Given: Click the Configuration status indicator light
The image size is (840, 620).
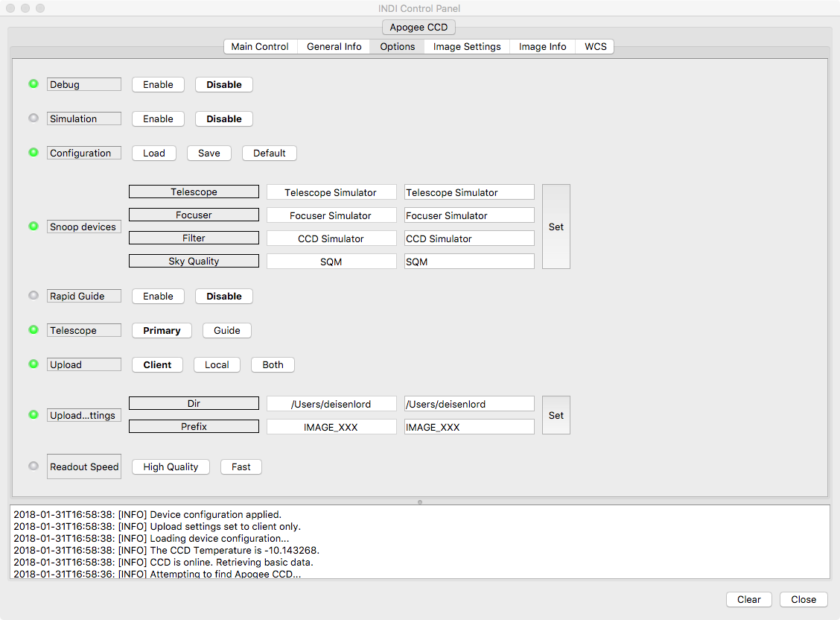Looking at the screenshot, I should pyautogui.click(x=34, y=153).
